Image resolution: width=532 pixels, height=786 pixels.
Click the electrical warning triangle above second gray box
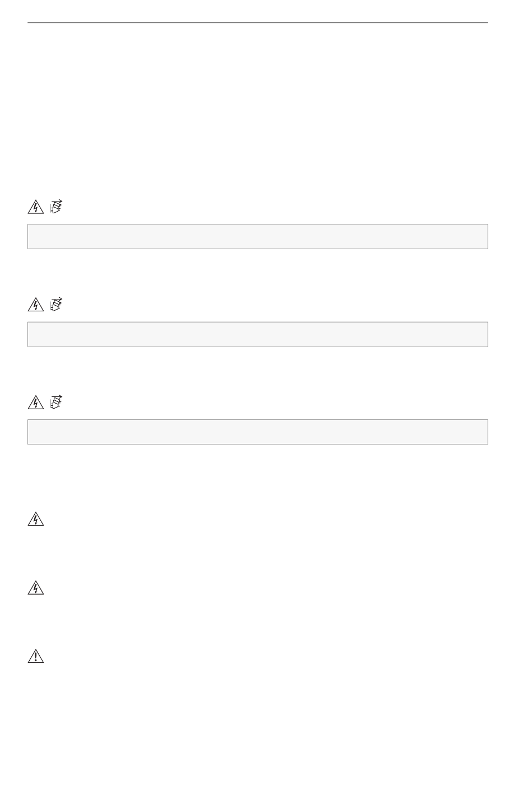35,305
